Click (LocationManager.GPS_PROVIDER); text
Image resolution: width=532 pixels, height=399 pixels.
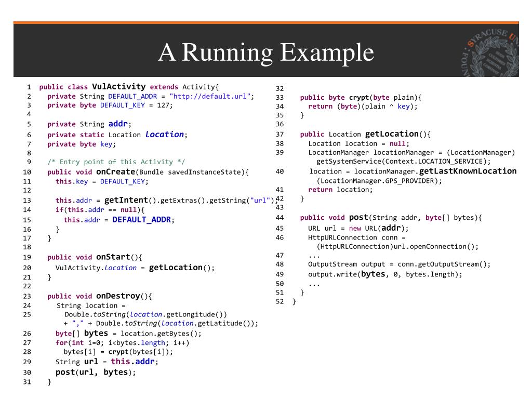(x=379, y=181)
